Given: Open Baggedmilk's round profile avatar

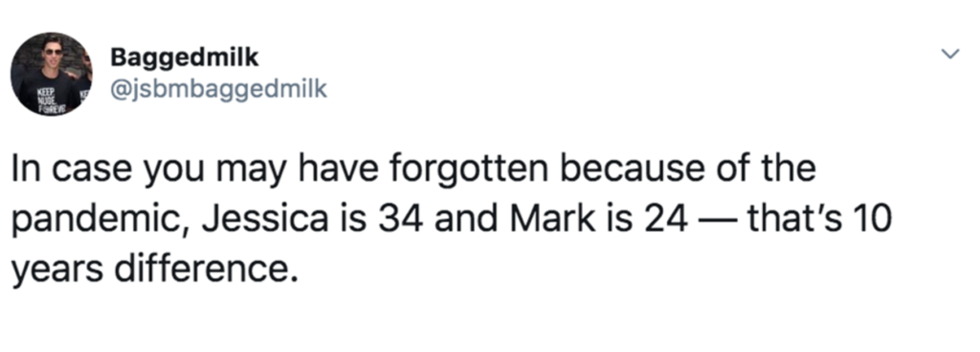Looking at the screenshot, I should pos(52,75).
